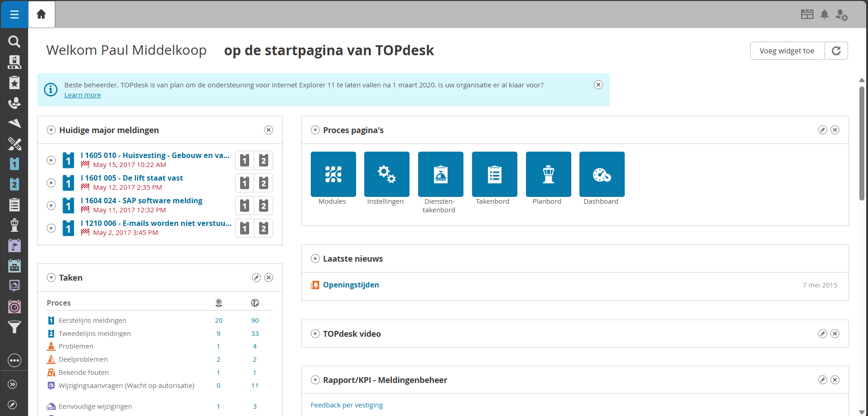Open the Planbord tower icon
The height and width of the screenshot is (416, 868).
coord(548,174)
